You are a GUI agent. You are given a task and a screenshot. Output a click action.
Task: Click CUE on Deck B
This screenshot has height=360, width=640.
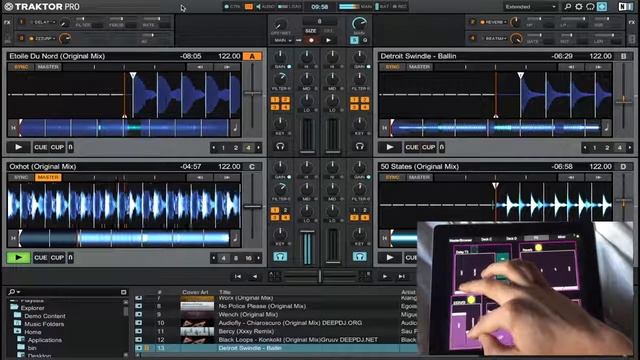(x=412, y=147)
